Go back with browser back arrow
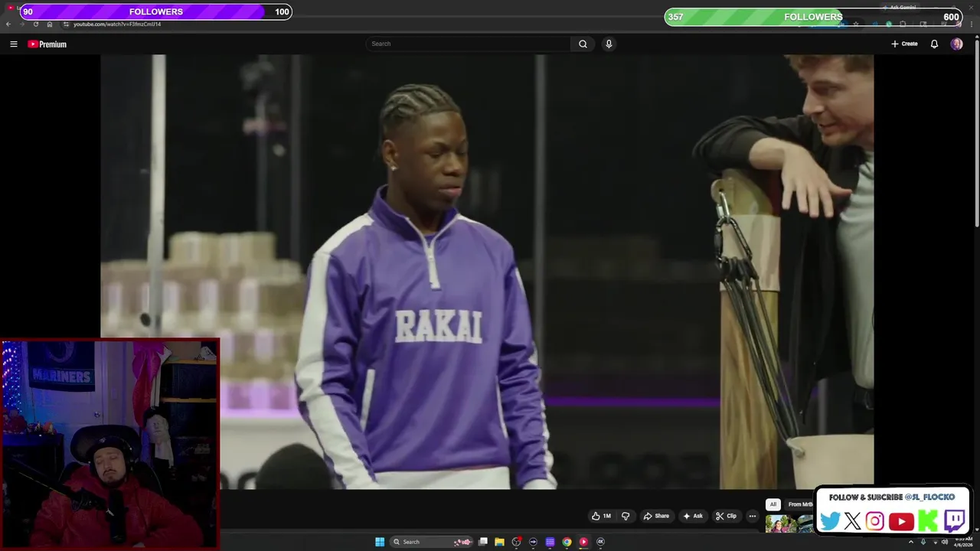The image size is (980, 551). coord(8,24)
